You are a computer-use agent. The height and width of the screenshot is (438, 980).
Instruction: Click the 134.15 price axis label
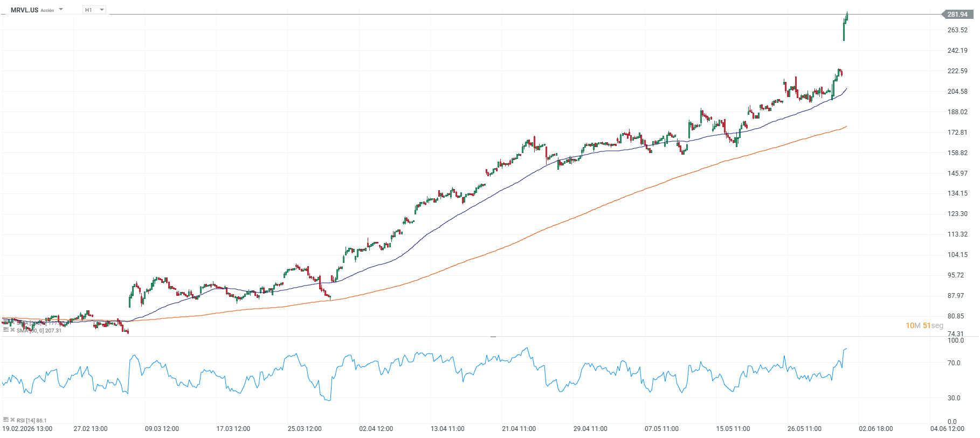(x=957, y=193)
